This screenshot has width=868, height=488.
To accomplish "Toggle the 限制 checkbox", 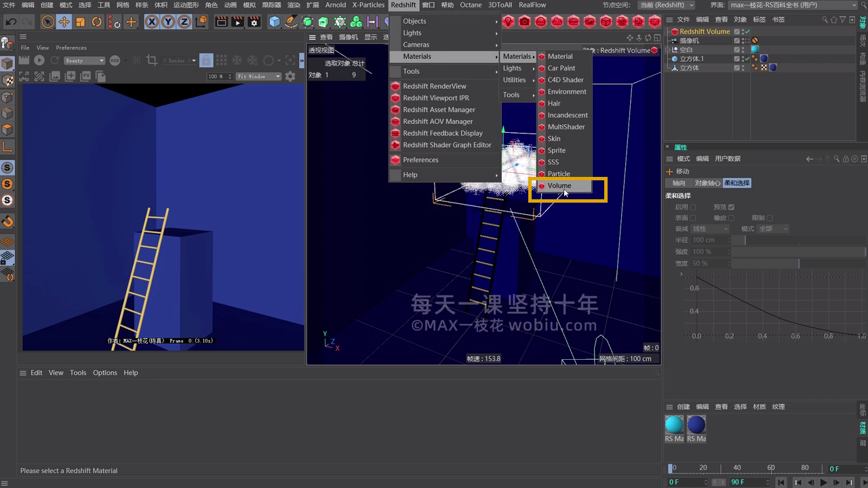I will 769,218.
